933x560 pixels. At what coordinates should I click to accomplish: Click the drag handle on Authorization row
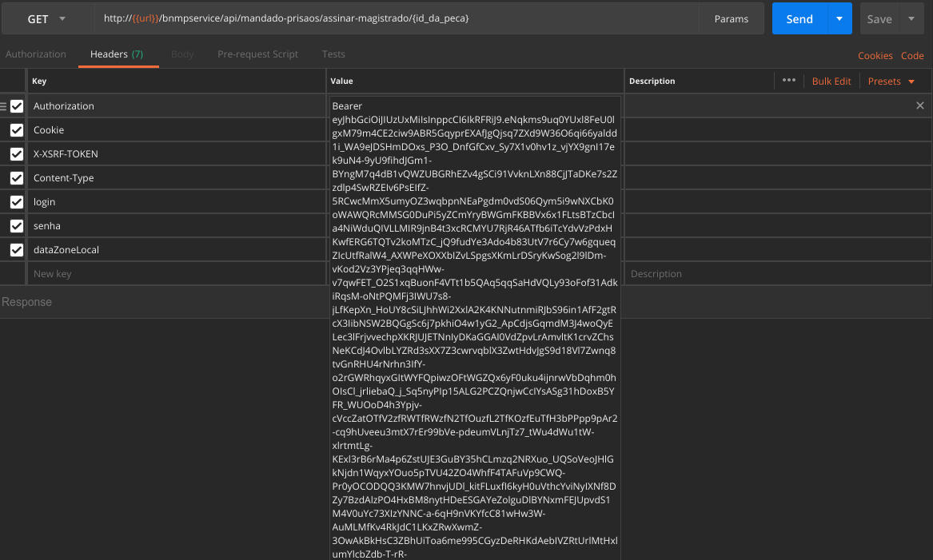point(3,105)
